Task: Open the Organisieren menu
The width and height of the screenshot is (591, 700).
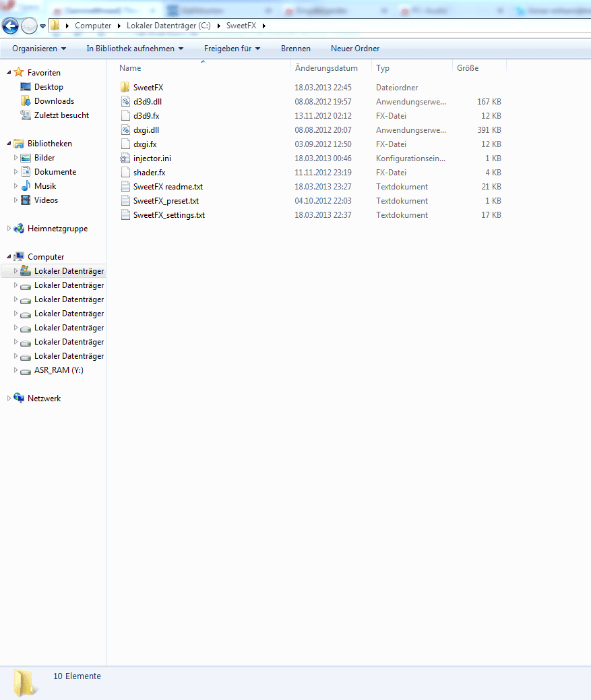Action: point(39,48)
